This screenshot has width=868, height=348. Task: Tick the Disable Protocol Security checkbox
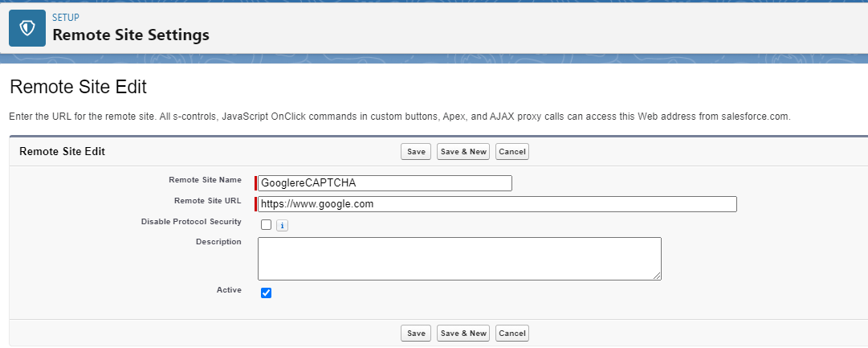tap(267, 225)
